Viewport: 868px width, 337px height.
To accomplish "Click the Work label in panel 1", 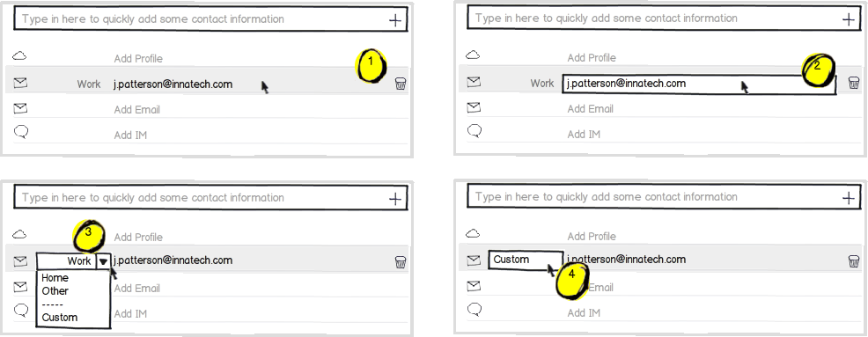I will tap(89, 84).
